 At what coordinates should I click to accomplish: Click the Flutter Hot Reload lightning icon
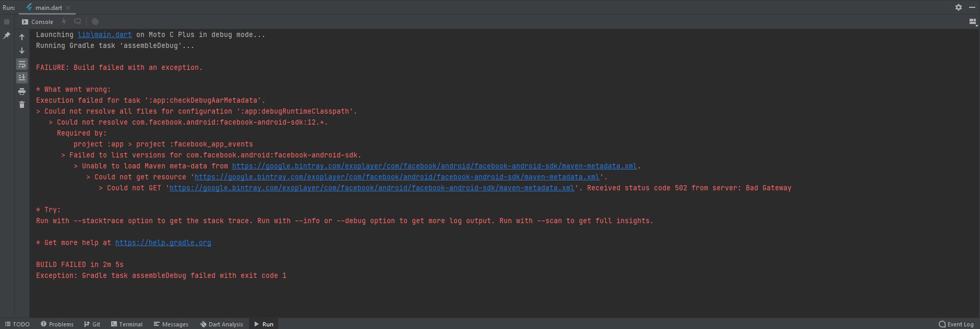click(64, 21)
